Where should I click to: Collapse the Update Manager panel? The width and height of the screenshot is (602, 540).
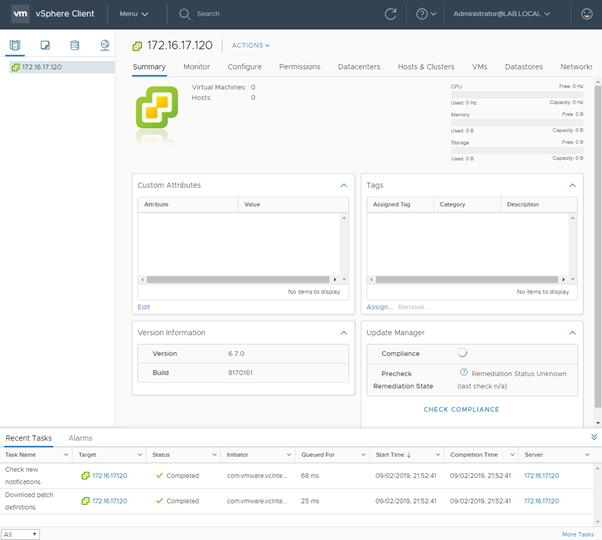572,333
